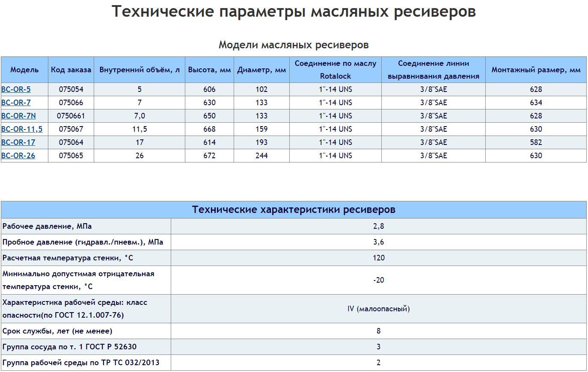
Task: Click the 'Группа рабочей среды по ТР ТС 032/2013' label
Action: click(81, 363)
